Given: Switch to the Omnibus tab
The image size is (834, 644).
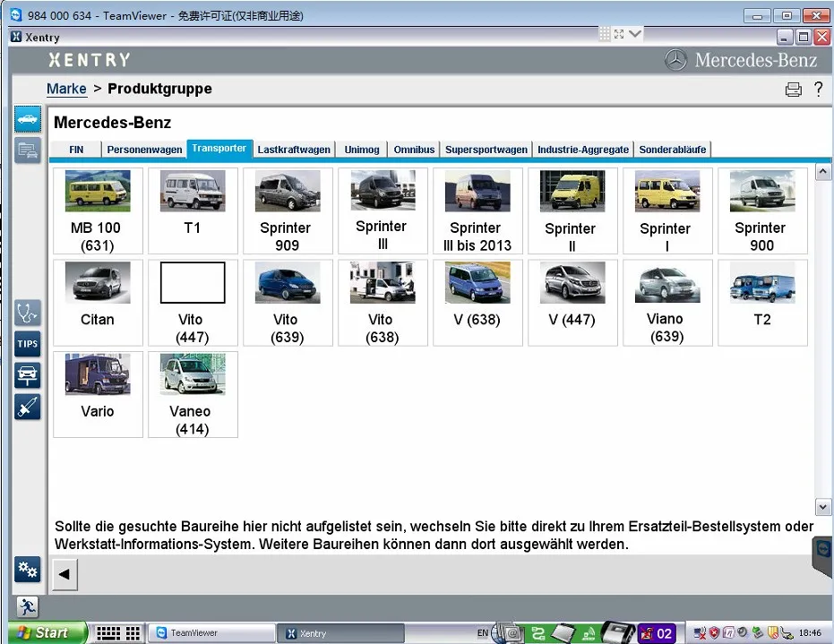Looking at the screenshot, I should point(414,150).
